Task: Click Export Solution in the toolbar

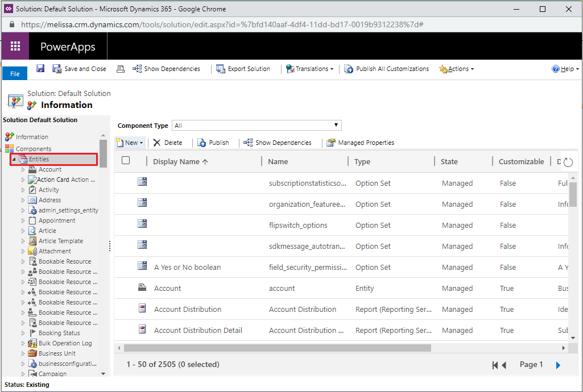Action: click(243, 69)
